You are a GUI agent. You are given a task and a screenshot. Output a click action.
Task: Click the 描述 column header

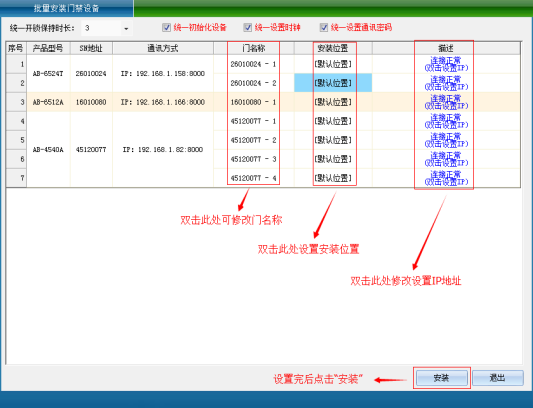point(446,48)
